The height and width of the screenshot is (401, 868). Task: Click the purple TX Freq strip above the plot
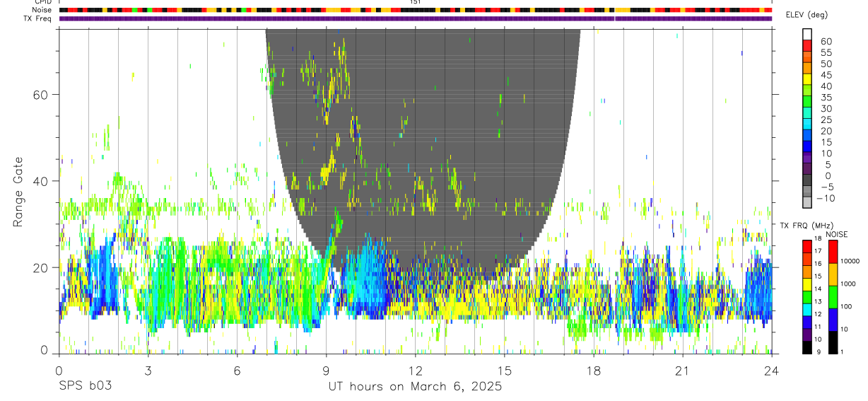point(416,18)
